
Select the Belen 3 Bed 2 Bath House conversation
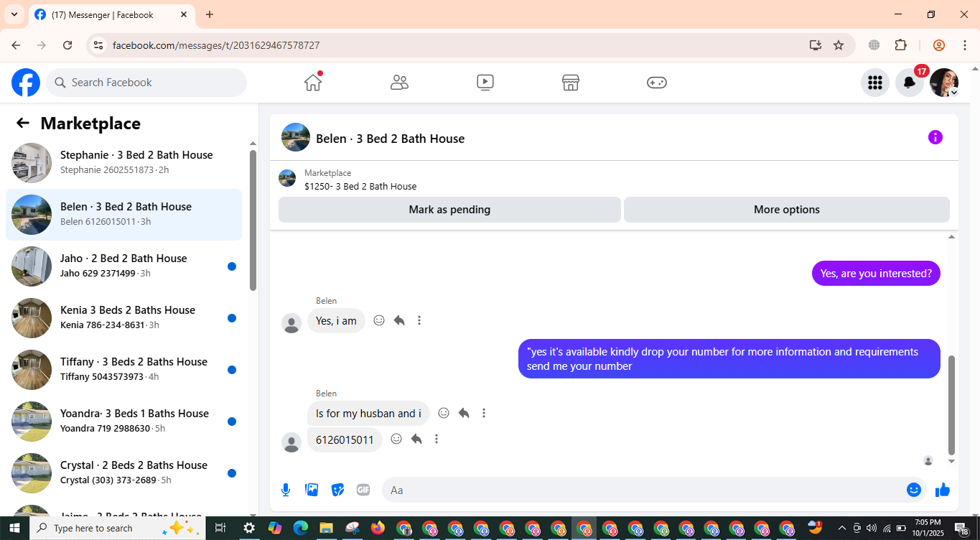tap(123, 215)
